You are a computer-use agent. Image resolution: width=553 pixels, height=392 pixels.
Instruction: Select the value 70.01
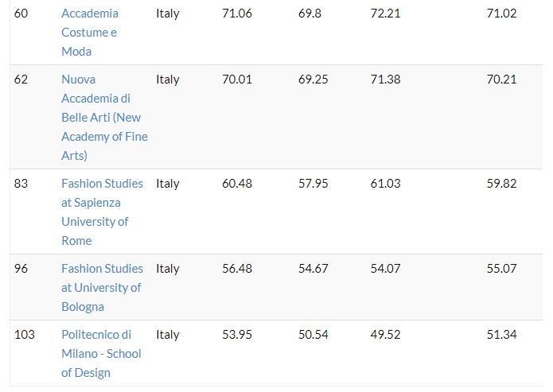click(237, 80)
